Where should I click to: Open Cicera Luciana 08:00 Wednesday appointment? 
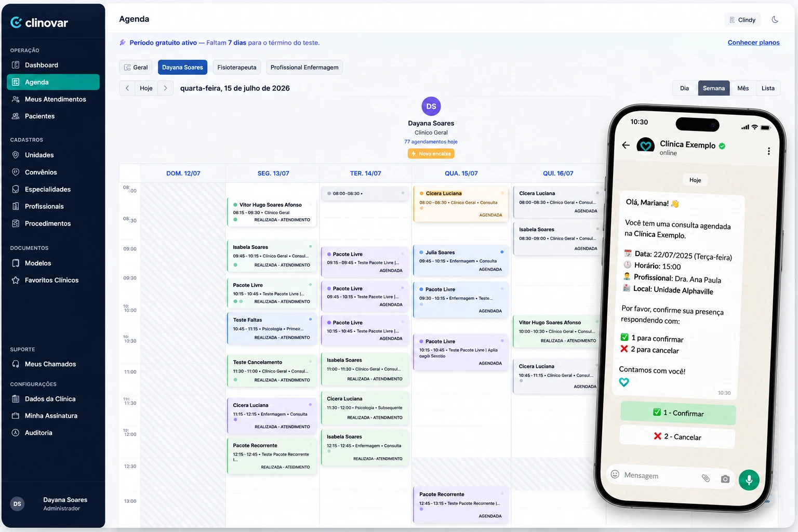[x=461, y=204]
